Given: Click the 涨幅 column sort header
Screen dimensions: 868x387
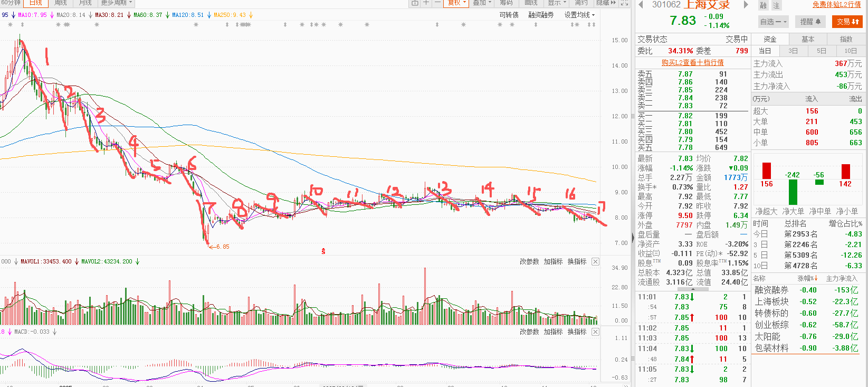Looking at the screenshot, I should click(807, 278).
